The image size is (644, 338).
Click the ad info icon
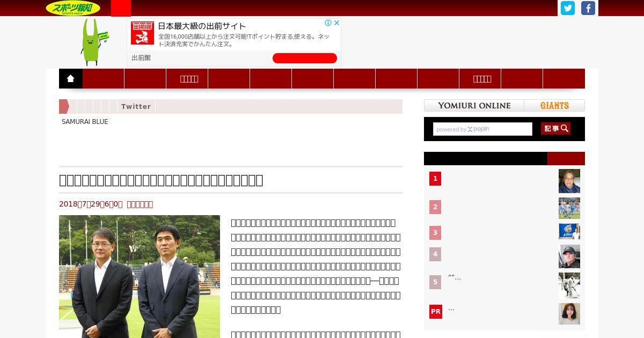point(328,23)
